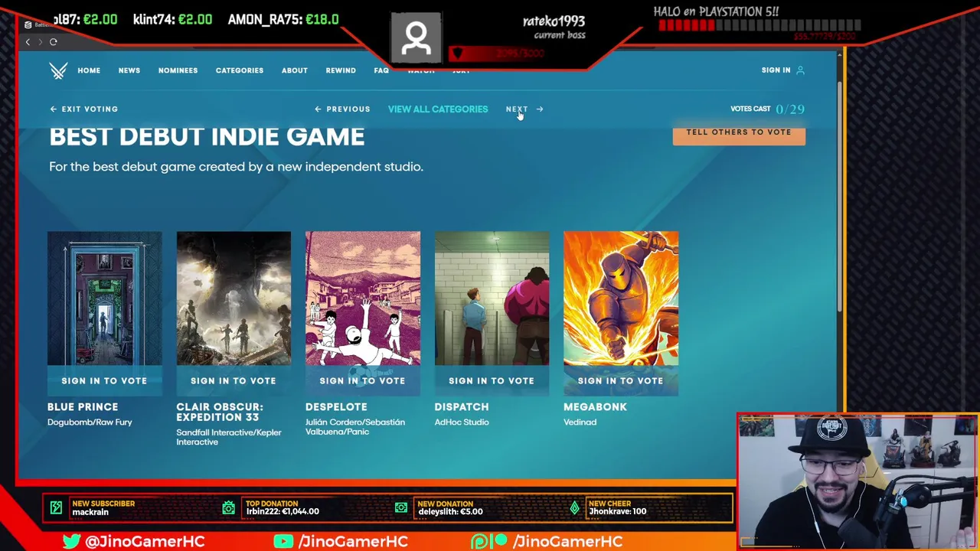Click top donation camera icon
This screenshot has height=551, width=980.
click(228, 507)
